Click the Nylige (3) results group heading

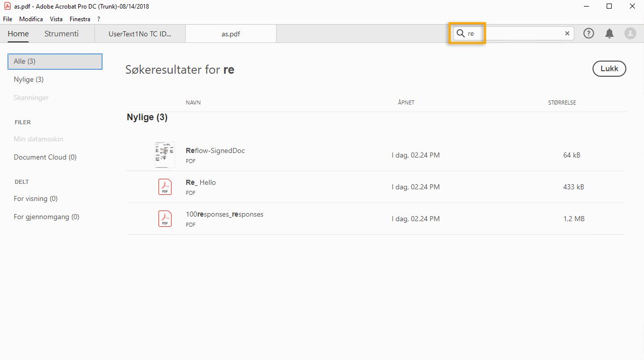147,117
